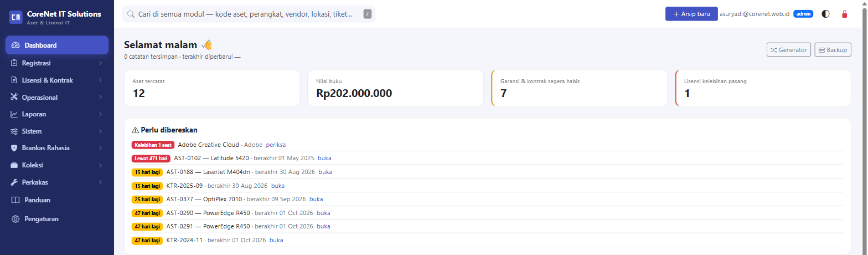The height and width of the screenshot is (255, 868).
Task: Click the Dashboard gauge icon
Action: 15,45
